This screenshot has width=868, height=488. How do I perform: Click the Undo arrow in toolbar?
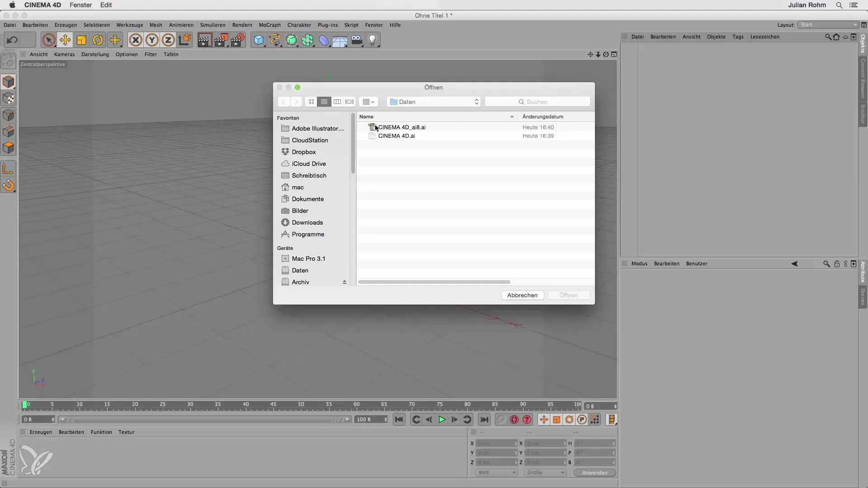pyautogui.click(x=12, y=40)
